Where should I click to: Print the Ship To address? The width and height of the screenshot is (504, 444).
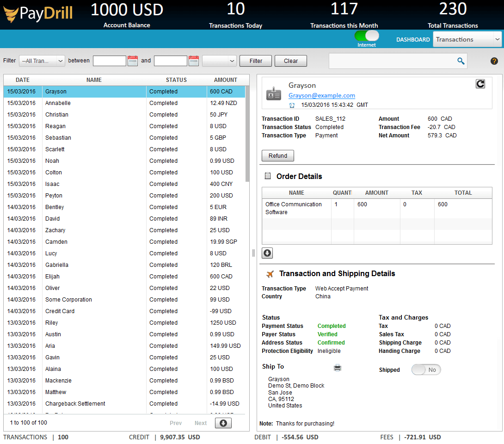(x=338, y=367)
